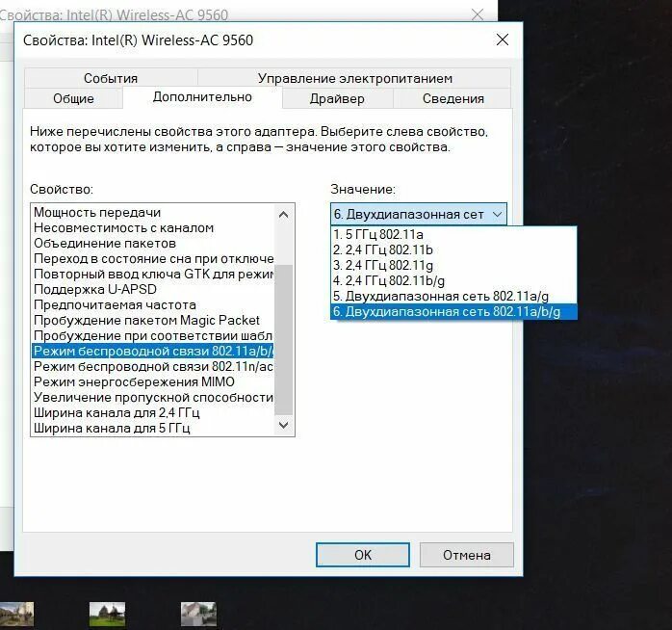Screen dimensions: 672x630
Task: Select Пробуждение пакетом Magic Packet property
Action: pos(152,321)
